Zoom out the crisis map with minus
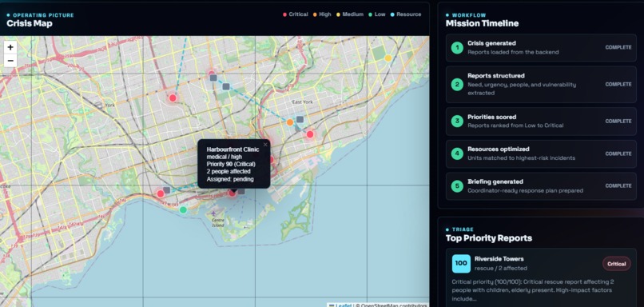The width and height of the screenshot is (644, 307). point(10,61)
